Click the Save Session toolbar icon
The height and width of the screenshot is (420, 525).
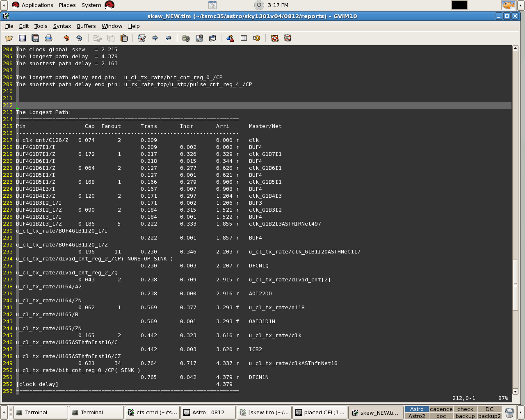(199, 38)
